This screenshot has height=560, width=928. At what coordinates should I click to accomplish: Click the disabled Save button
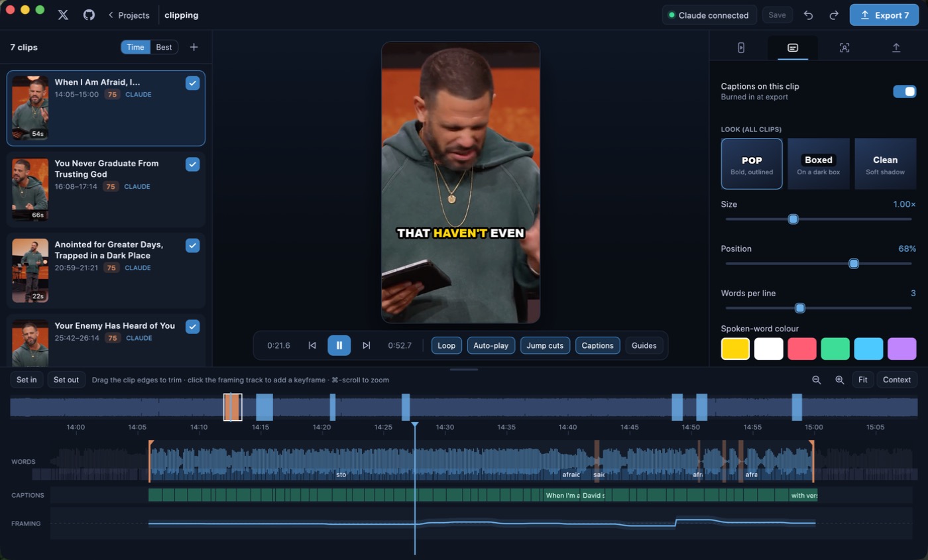pos(777,15)
